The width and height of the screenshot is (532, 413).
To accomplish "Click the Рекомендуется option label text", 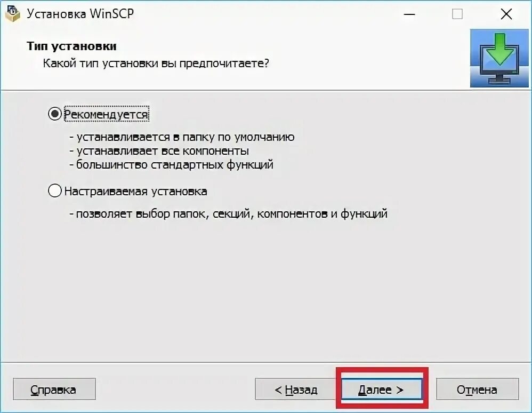I will pyautogui.click(x=106, y=115).
